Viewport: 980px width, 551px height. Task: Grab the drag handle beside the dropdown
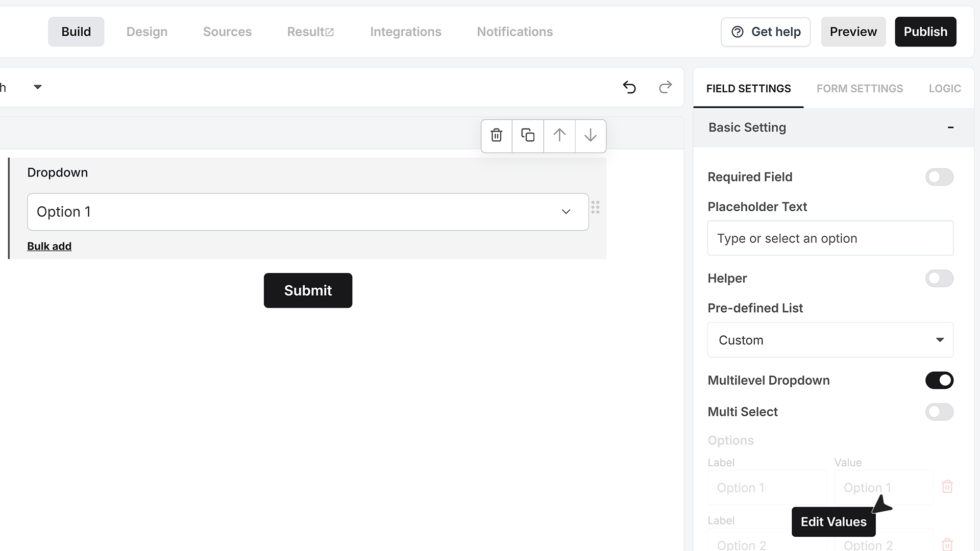pyautogui.click(x=595, y=207)
